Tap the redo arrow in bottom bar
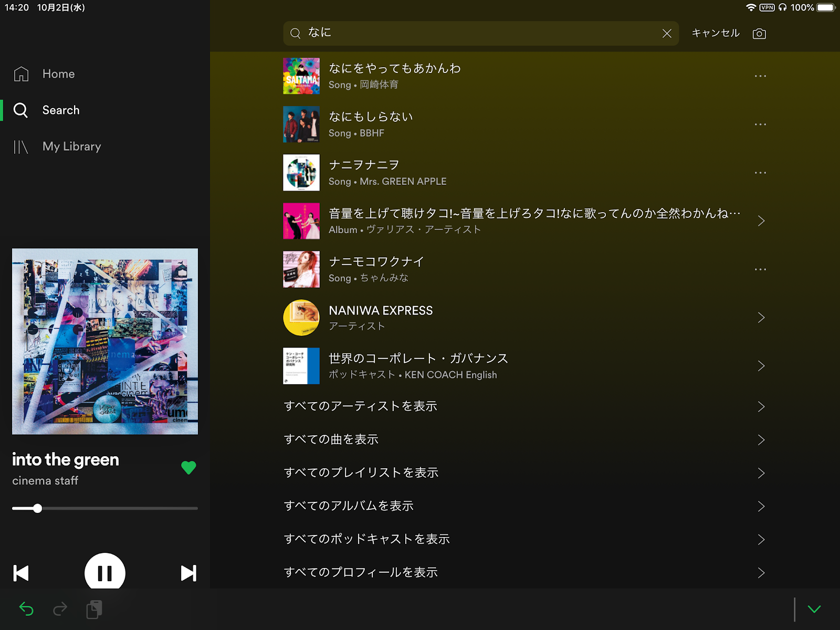 pyautogui.click(x=60, y=609)
